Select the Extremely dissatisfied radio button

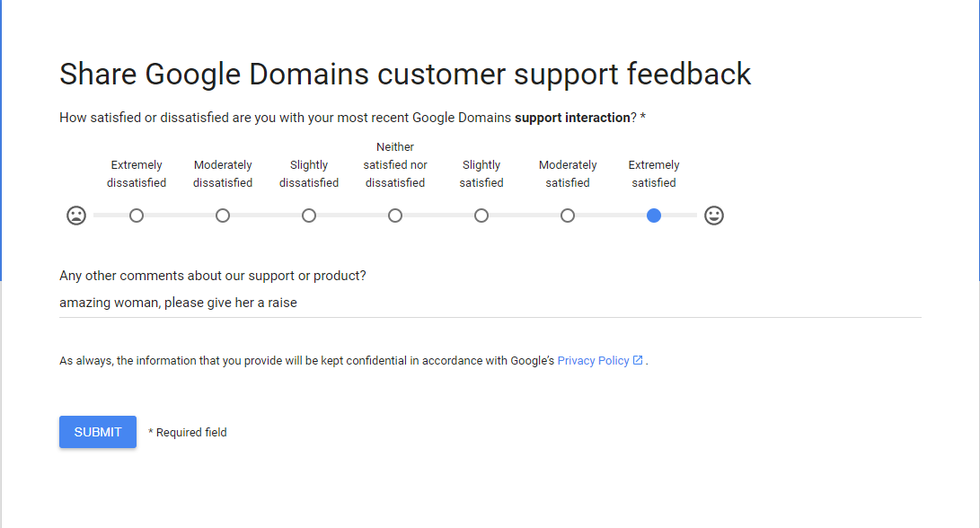click(137, 216)
